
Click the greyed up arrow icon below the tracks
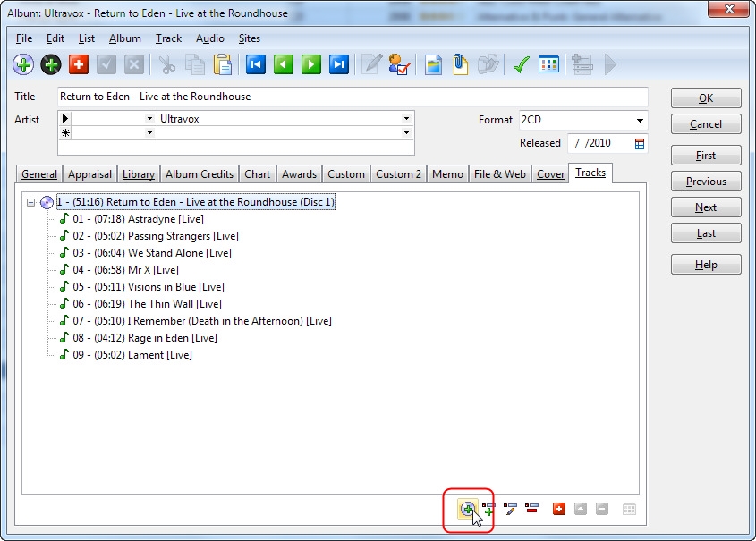[x=581, y=509]
